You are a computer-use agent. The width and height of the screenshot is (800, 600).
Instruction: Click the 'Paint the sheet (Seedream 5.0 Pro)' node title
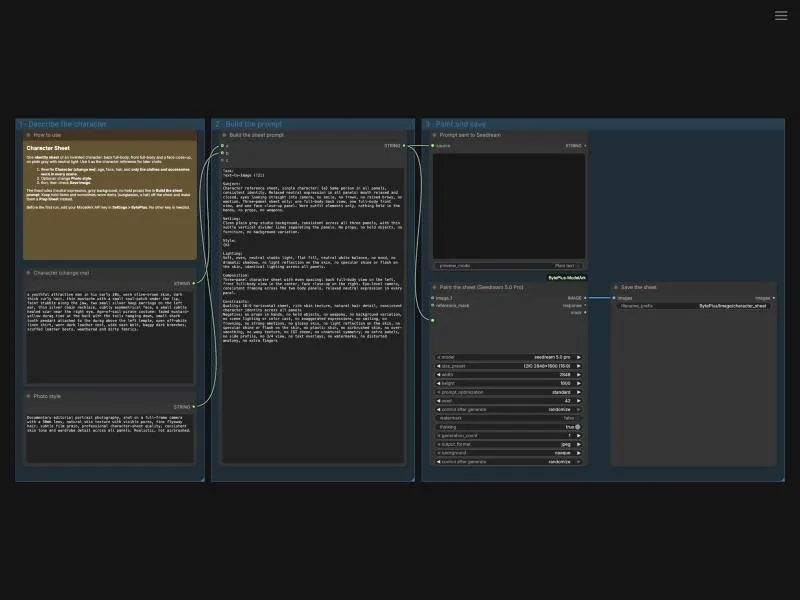481,287
